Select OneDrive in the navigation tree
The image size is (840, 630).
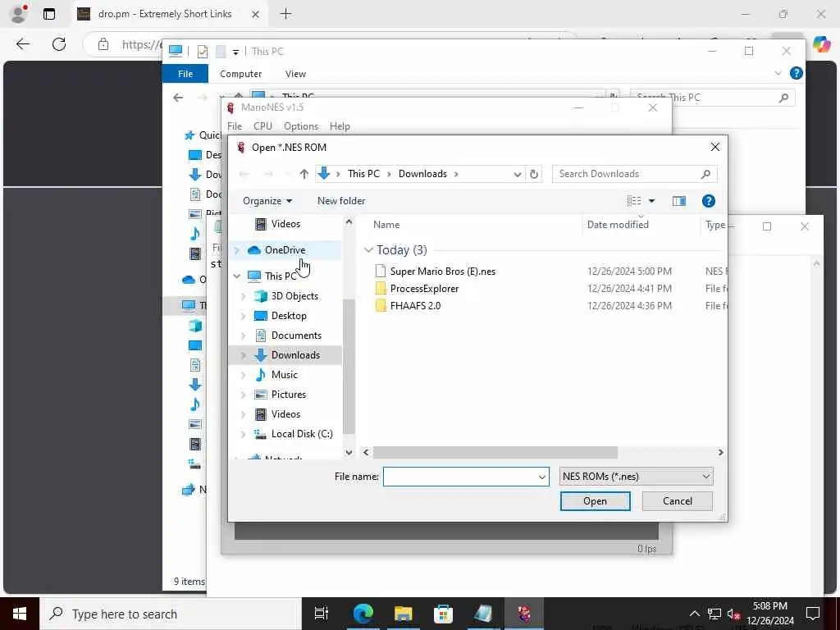click(x=285, y=250)
